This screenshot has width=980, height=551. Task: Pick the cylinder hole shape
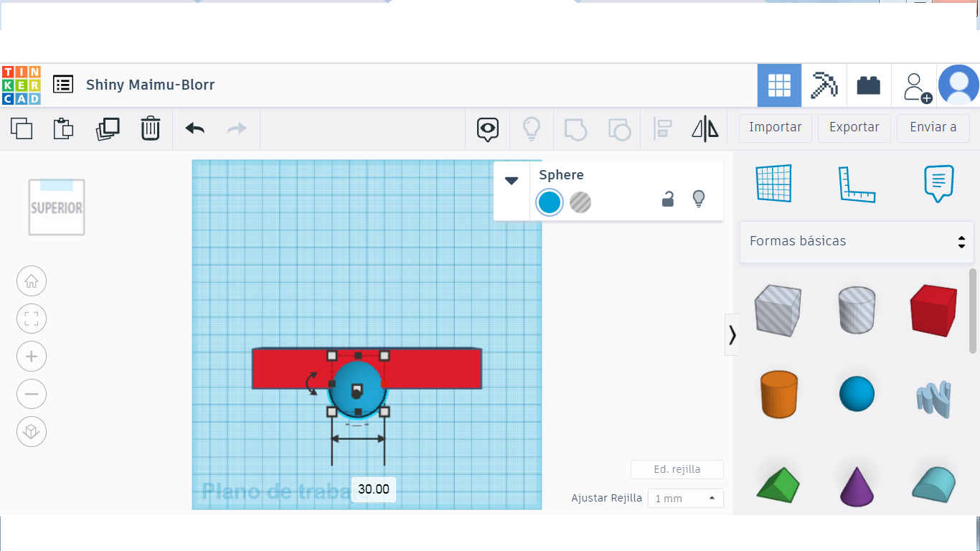857,310
